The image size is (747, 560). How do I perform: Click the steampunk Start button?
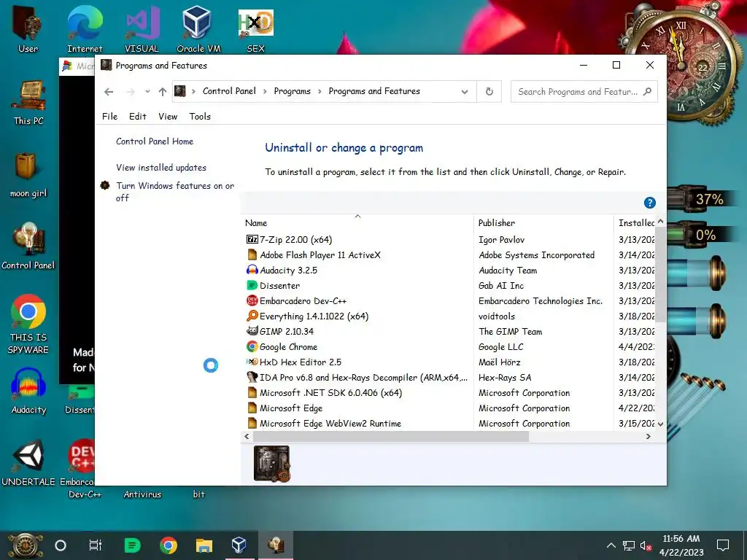(x=25, y=545)
